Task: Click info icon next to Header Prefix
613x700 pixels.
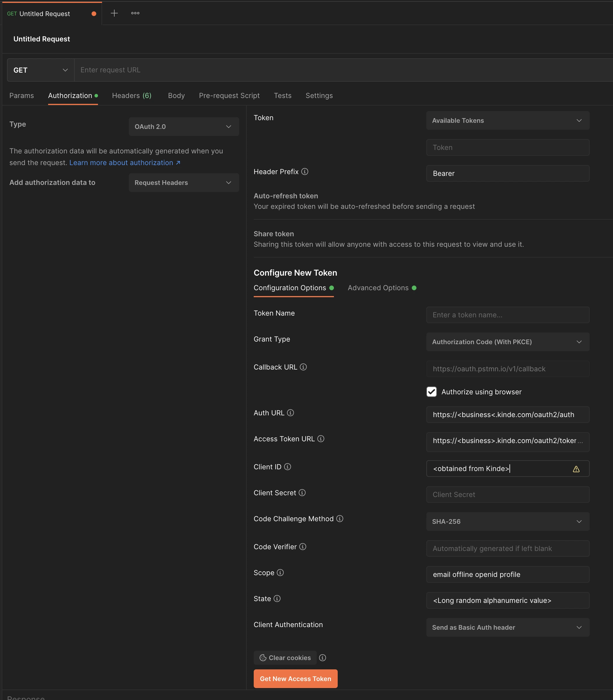Action: (304, 172)
